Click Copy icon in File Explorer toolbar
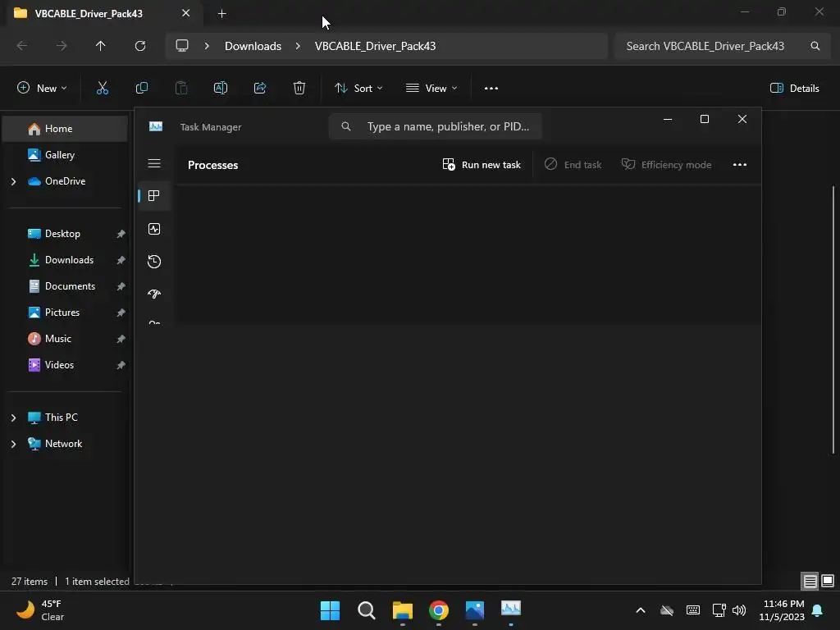This screenshot has width=840, height=630. coord(142,89)
